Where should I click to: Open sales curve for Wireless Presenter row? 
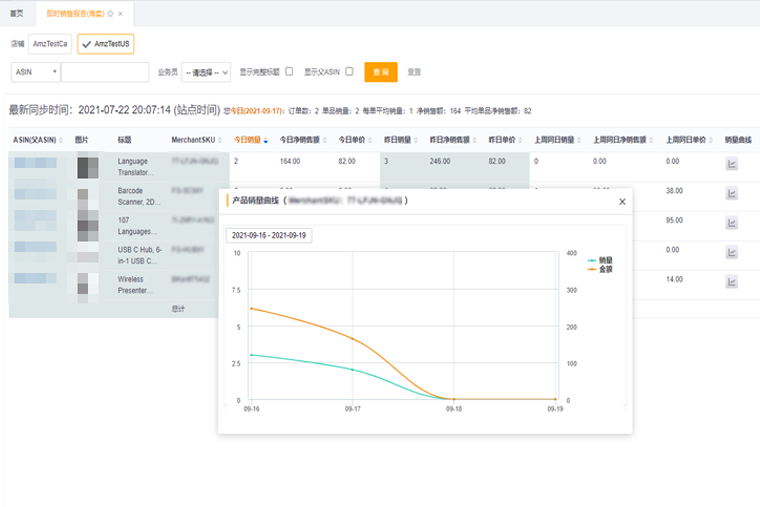pos(731,282)
